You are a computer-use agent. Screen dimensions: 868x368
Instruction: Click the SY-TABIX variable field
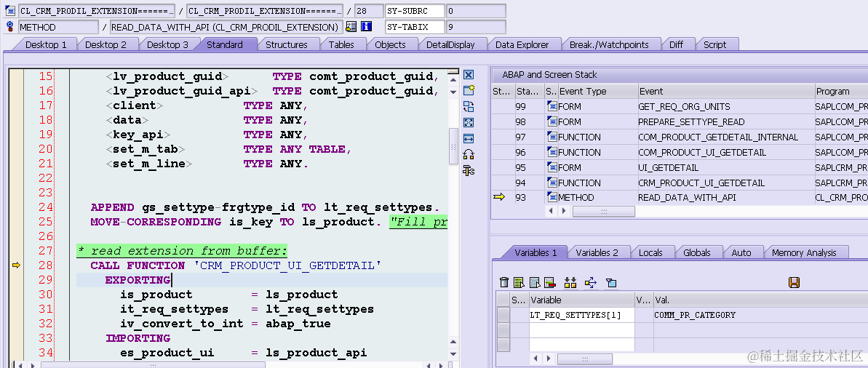[x=415, y=27]
